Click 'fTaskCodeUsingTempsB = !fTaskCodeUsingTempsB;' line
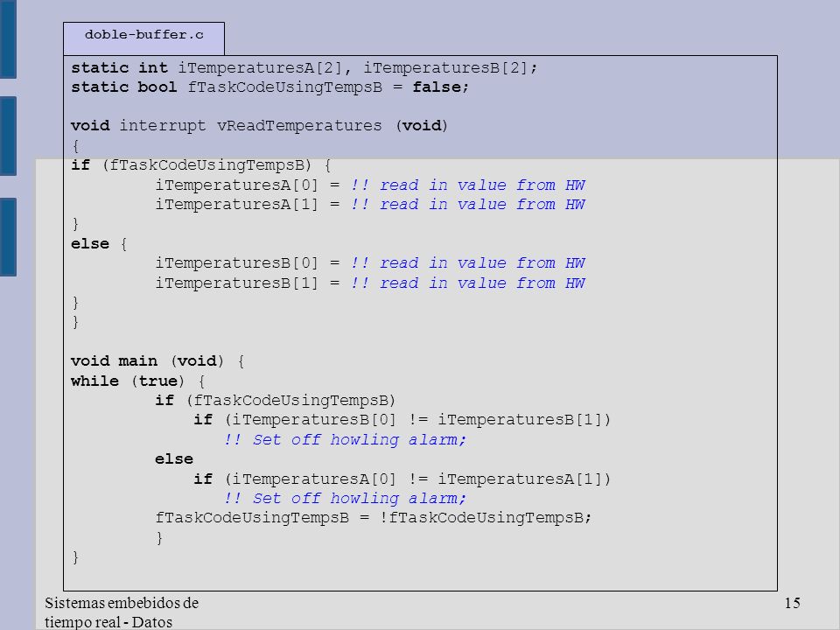The height and width of the screenshot is (630, 840). click(x=374, y=518)
